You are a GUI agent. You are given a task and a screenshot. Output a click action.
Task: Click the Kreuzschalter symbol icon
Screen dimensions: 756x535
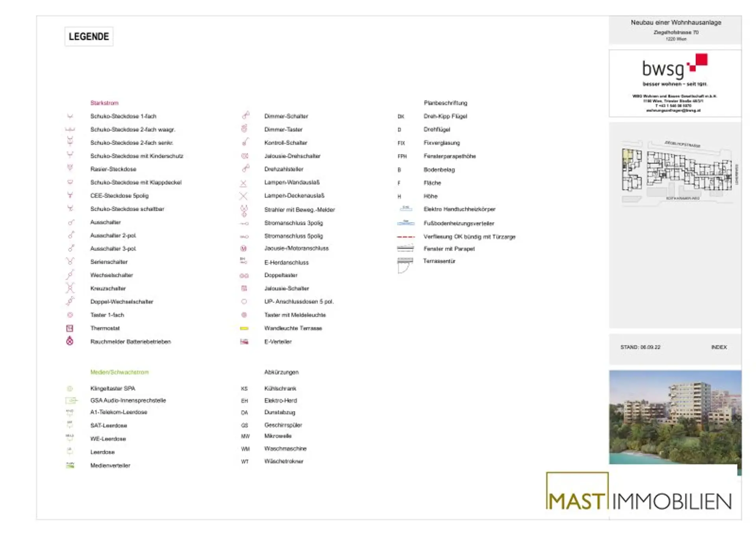pos(70,288)
